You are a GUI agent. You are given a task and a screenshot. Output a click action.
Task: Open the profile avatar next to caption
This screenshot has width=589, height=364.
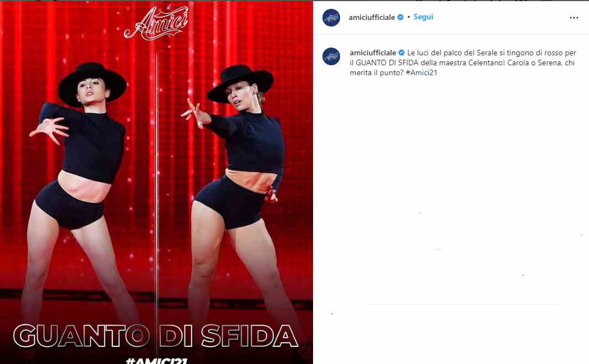click(x=331, y=56)
